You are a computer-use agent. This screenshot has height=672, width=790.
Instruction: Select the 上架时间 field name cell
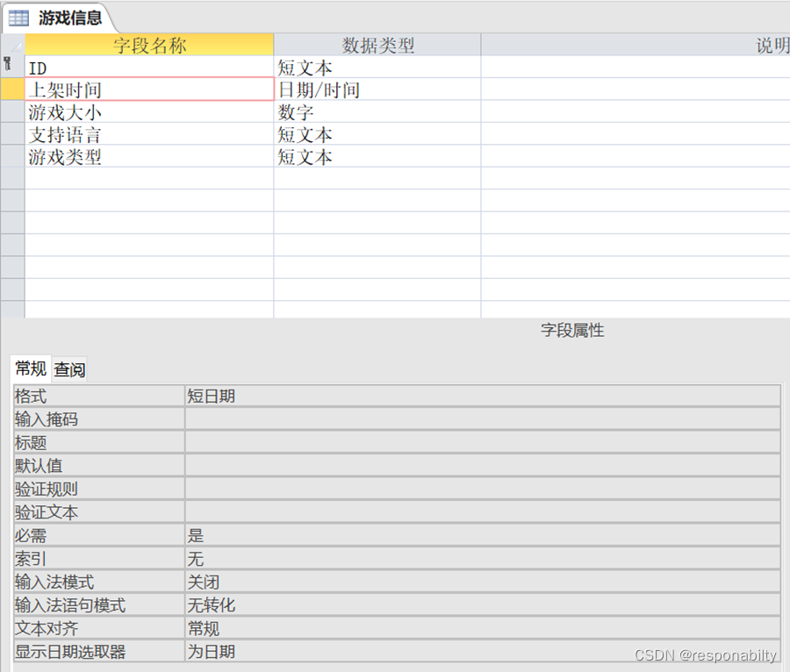(x=149, y=89)
